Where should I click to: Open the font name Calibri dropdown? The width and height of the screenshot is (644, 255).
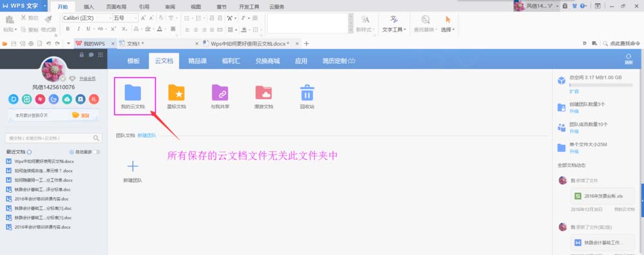[x=110, y=18]
